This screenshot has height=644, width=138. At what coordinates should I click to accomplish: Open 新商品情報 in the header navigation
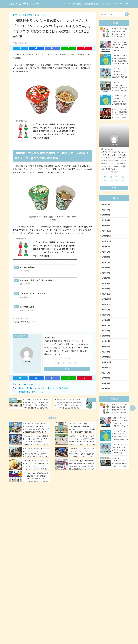(x=77, y=4)
